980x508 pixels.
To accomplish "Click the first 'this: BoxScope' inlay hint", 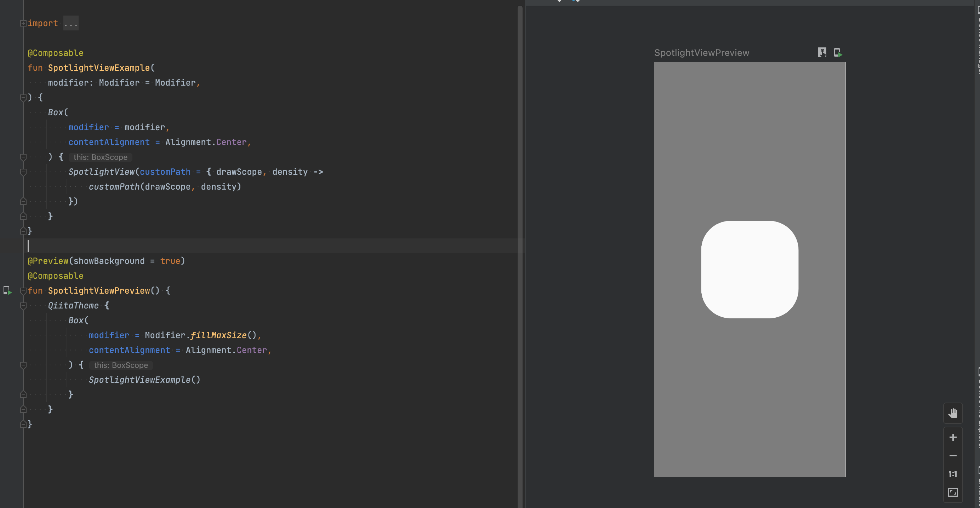I will click(100, 157).
